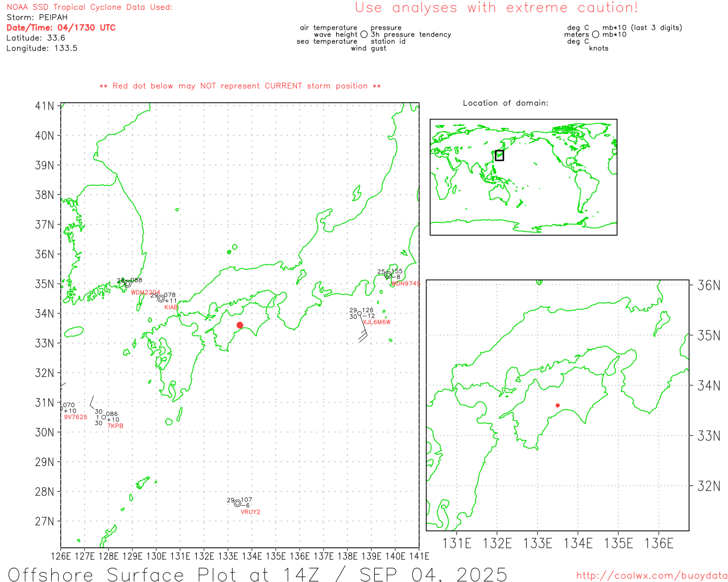Click the 126E longitude label
This screenshot has width=728, height=582.
click(x=61, y=556)
